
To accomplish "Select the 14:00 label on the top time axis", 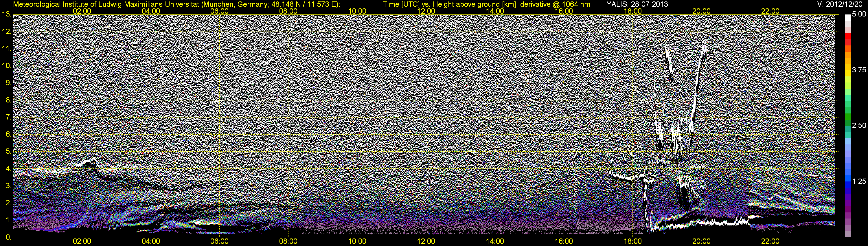I will coord(495,11).
